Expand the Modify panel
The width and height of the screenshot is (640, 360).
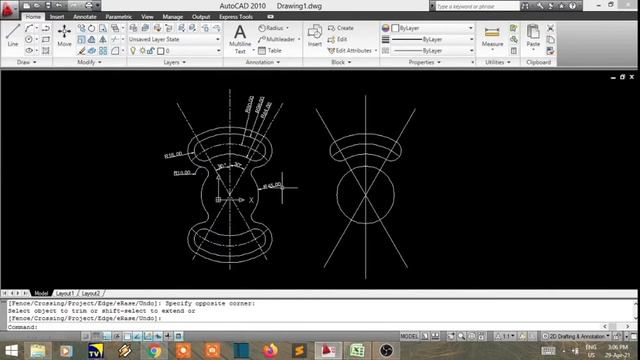(x=89, y=62)
